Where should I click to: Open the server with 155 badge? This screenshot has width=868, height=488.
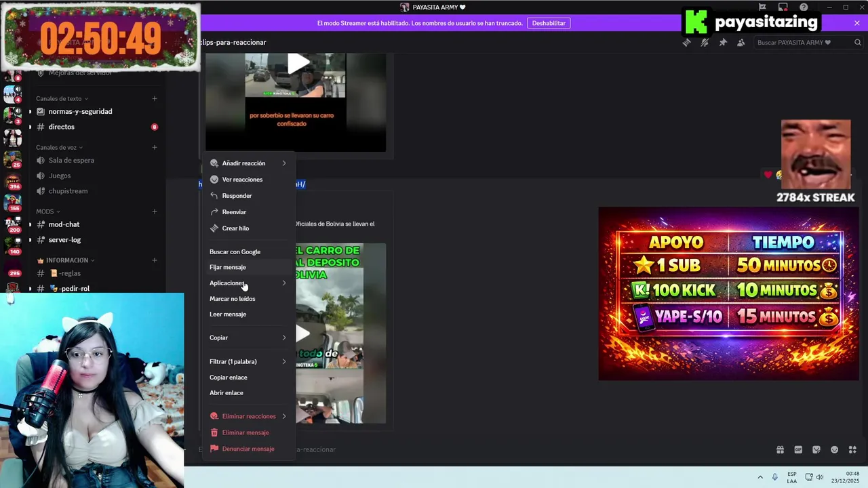13,203
